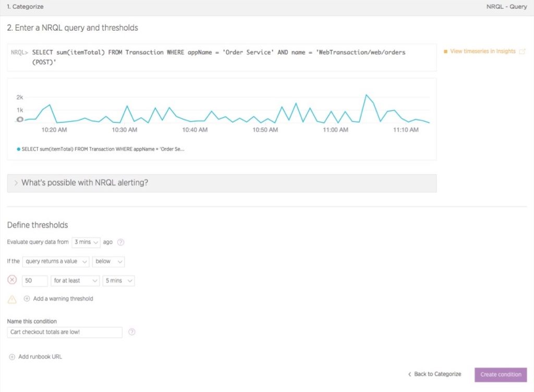Screen dimensions: 534x392
Task: Click the help icon beside evaluation window
Action: pyautogui.click(x=120, y=242)
